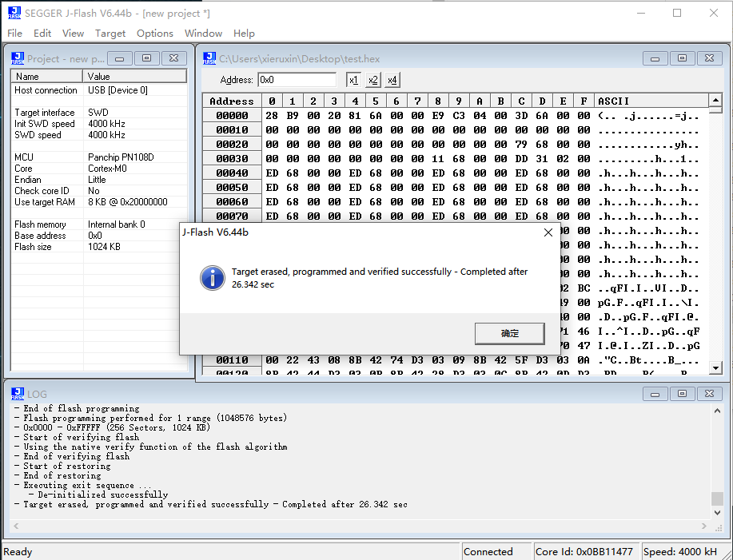This screenshot has width=733, height=560.
Task: Click the blue information icon in dialog
Action: (213, 278)
